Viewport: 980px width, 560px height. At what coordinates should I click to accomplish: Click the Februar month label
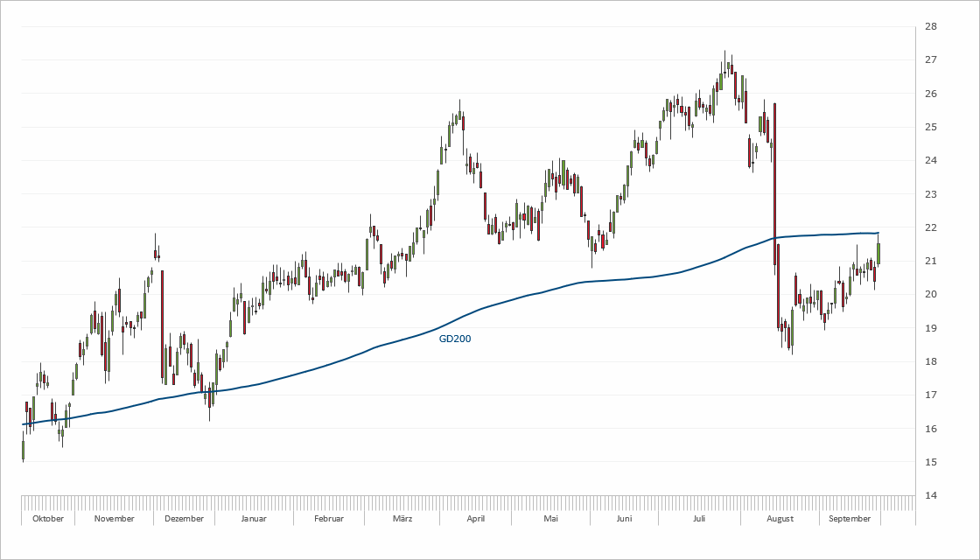point(328,519)
